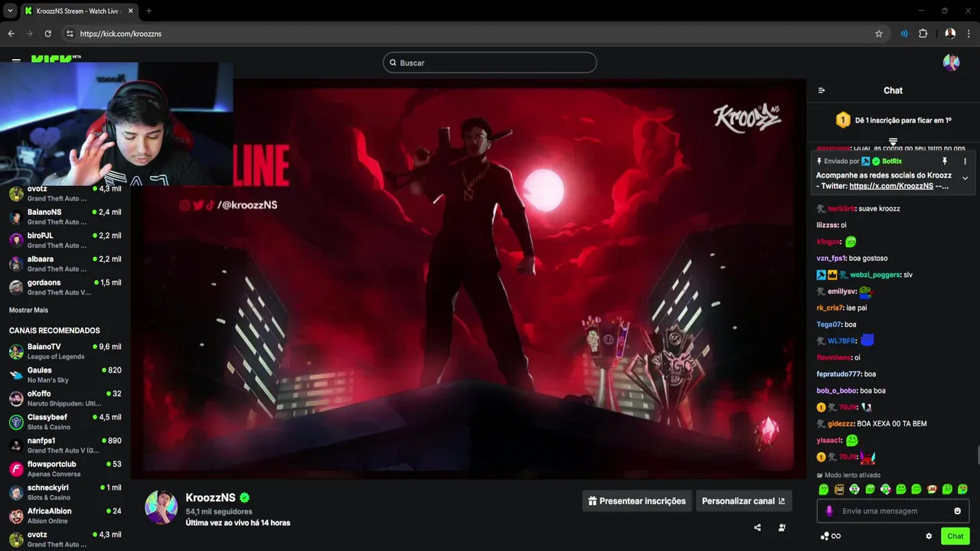The height and width of the screenshot is (551, 980).
Task: Click username herb3r11 in chat
Action: (841, 209)
